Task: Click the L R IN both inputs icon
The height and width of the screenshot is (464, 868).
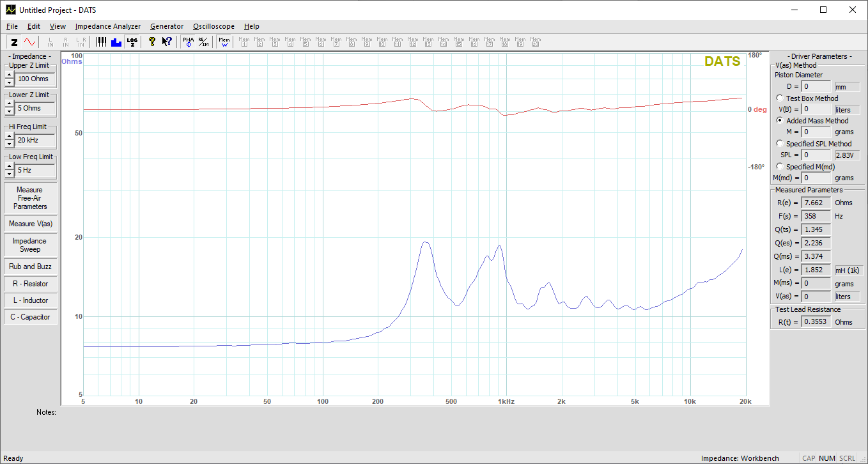Action: (81, 42)
